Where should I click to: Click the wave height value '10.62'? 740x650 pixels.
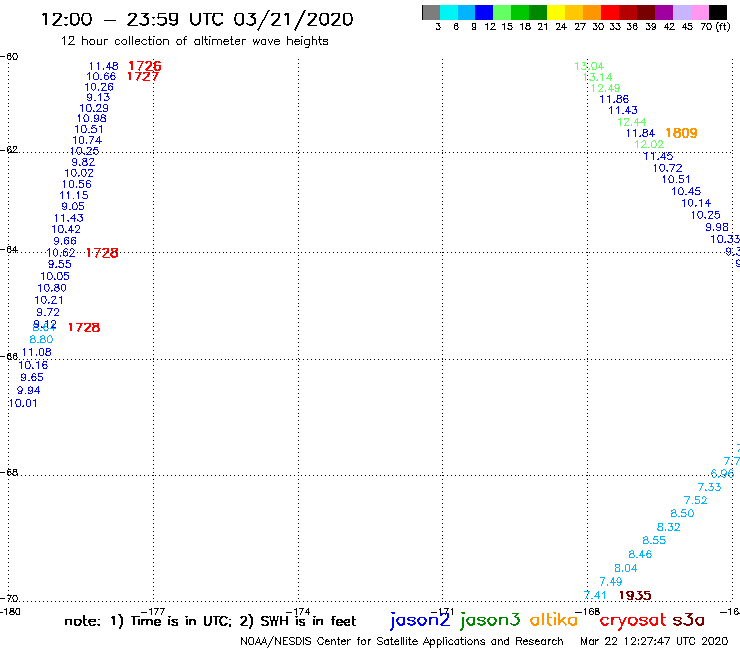tap(61, 253)
